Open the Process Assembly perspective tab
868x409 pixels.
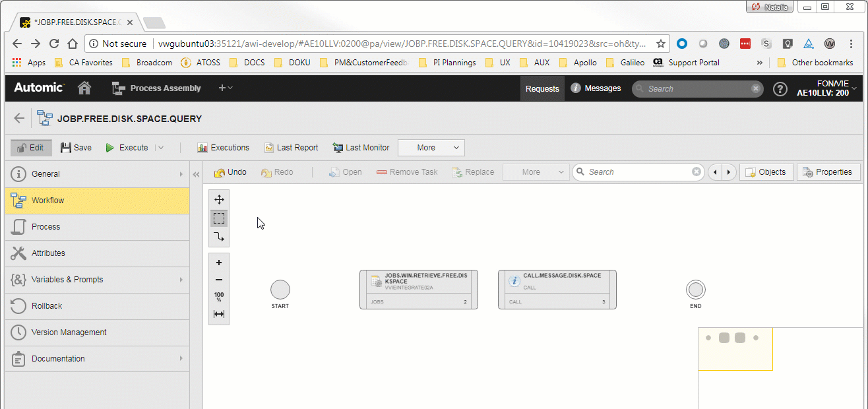tap(156, 88)
